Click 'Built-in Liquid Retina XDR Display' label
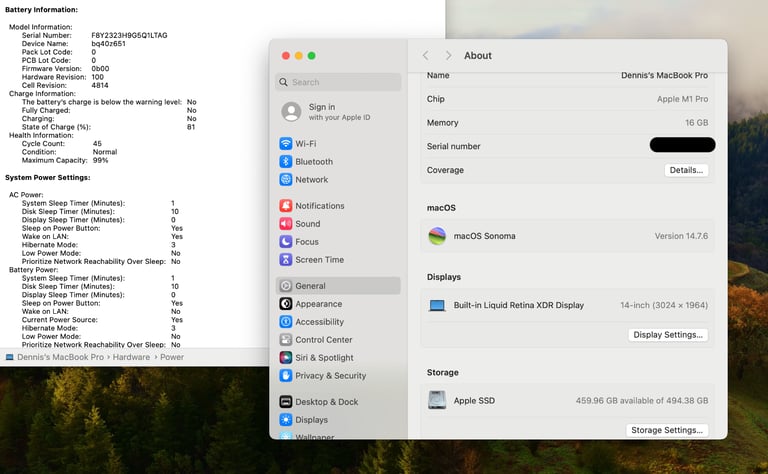This screenshot has height=474, width=768. tap(518, 305)
